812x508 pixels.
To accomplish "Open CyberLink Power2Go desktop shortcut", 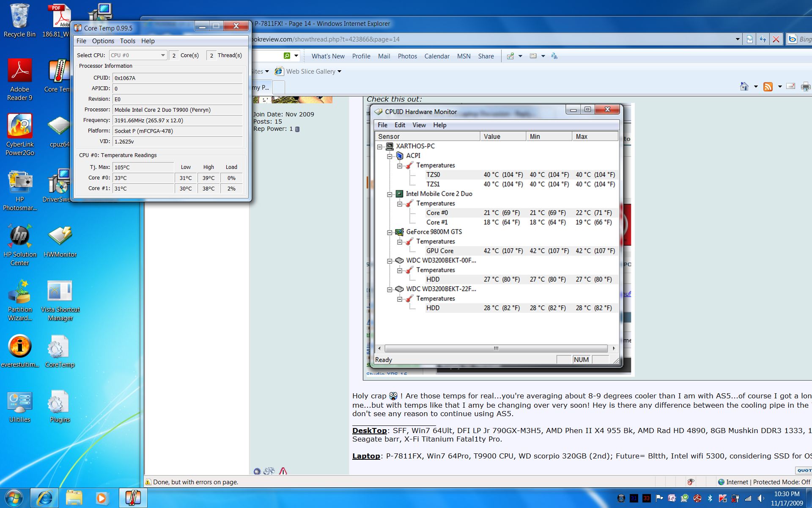I will (x=19, y=135).
